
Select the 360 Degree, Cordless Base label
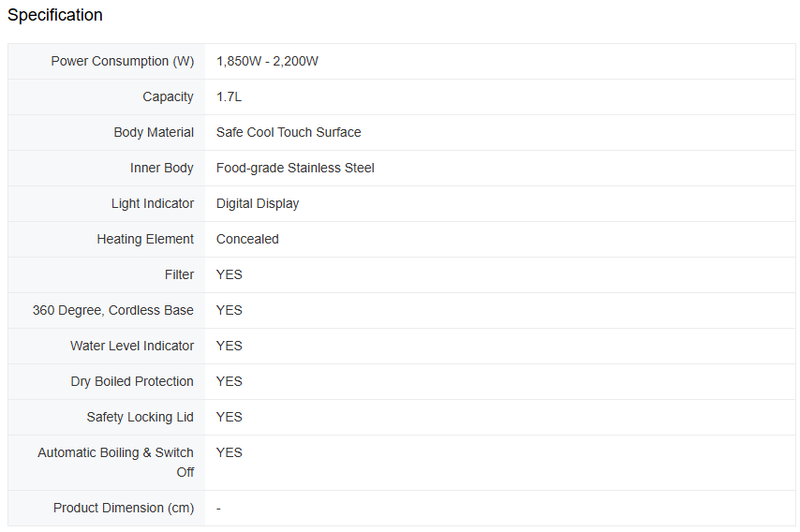[x=113, y=310]
